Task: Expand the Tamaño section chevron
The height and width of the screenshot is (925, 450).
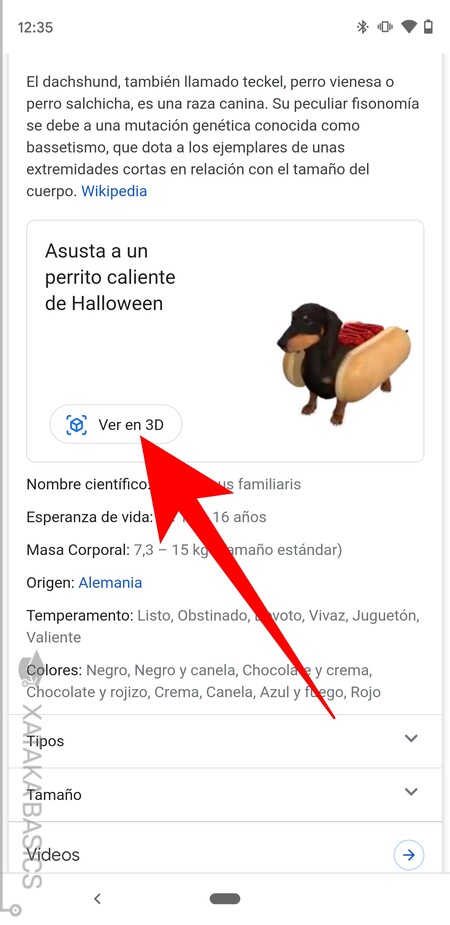Action: click(x=411, y=792)
